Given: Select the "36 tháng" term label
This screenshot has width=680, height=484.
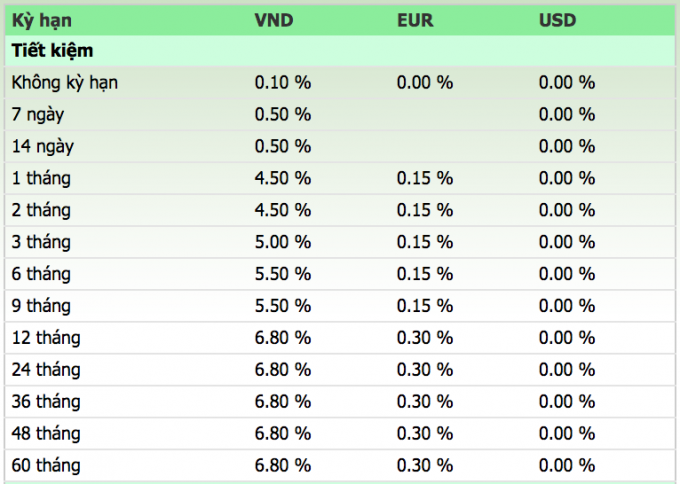Looking at the screenshot, I should 46,402.
